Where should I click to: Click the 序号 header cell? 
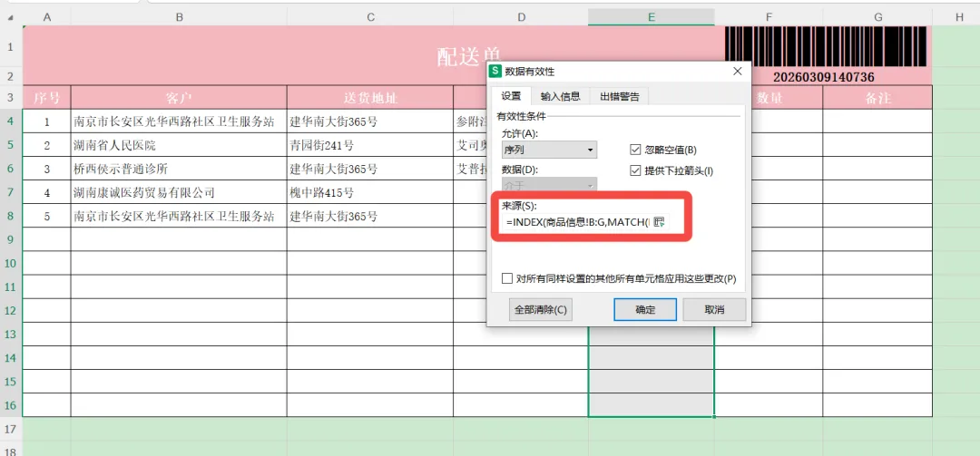click(x=47, y=97)
